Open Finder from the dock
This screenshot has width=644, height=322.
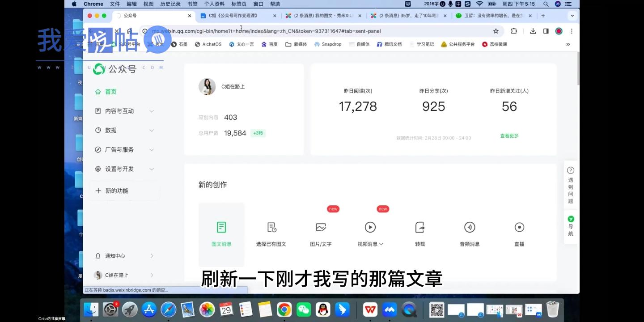coord(91,309)
